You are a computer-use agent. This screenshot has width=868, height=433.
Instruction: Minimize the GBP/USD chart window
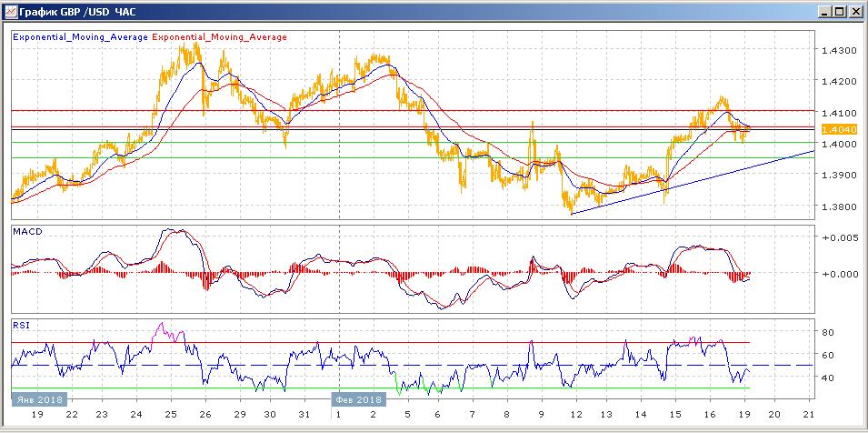[824, 12]
